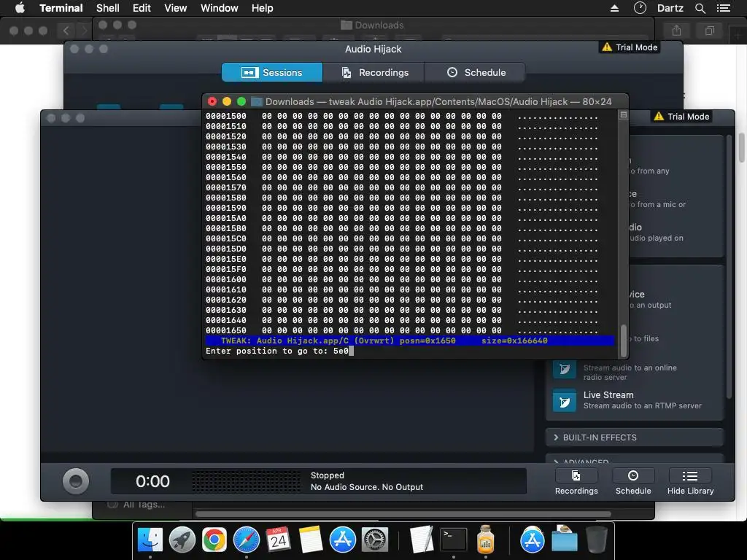Open Google Chrome from the dock
This screenshot has height=560, width=747.
(214, 540)
